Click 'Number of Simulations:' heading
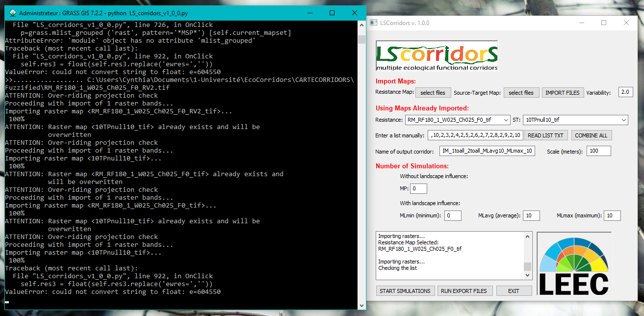The image size is (644, 316). pos(411,166)
